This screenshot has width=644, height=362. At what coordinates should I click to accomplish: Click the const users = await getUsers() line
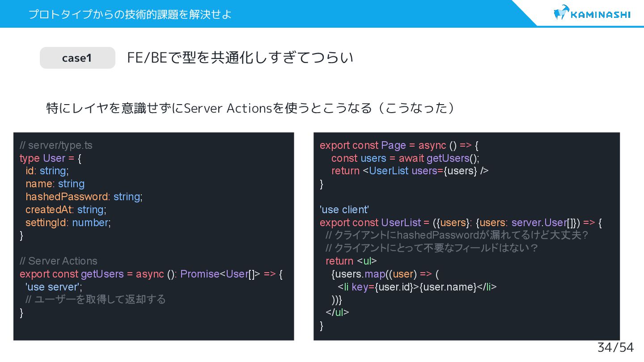click(x=406, y=158)
